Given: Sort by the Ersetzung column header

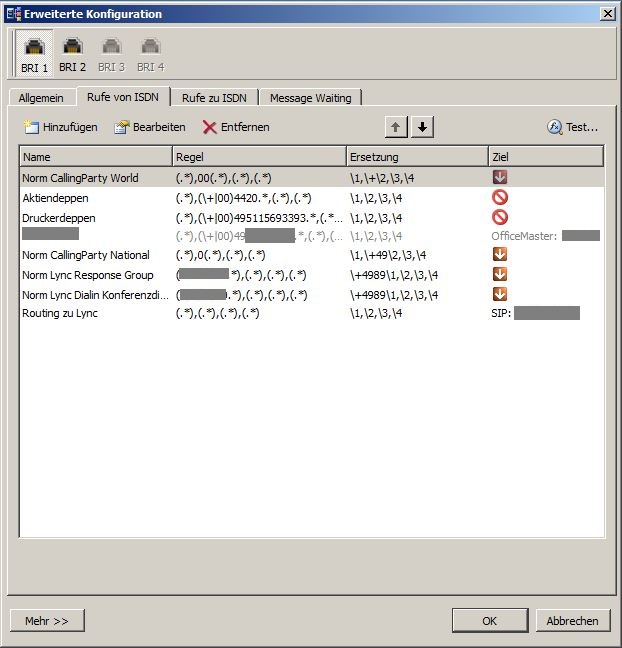Looking at the screenshot, I should click(417, 157).
